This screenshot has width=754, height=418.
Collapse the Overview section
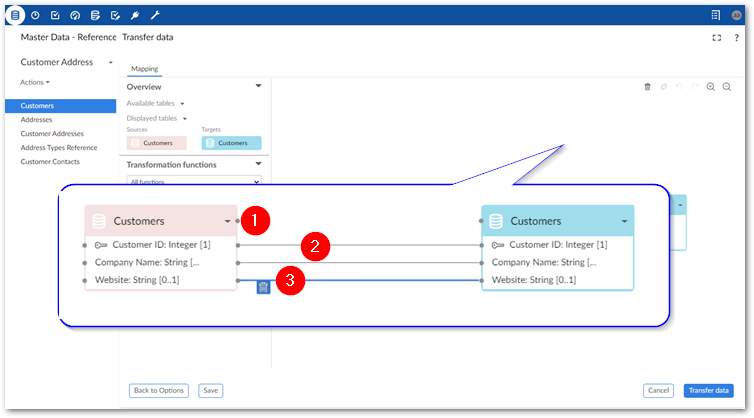[258, 86]
